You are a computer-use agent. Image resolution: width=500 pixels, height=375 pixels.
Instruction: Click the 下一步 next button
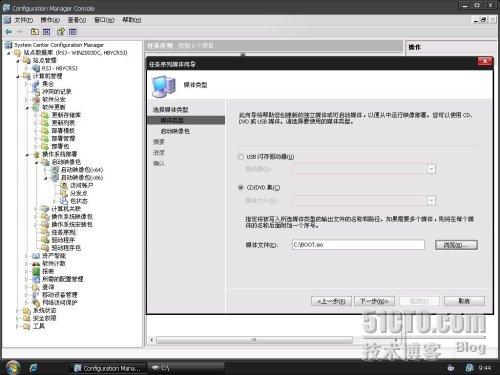(x=374, y=301)
